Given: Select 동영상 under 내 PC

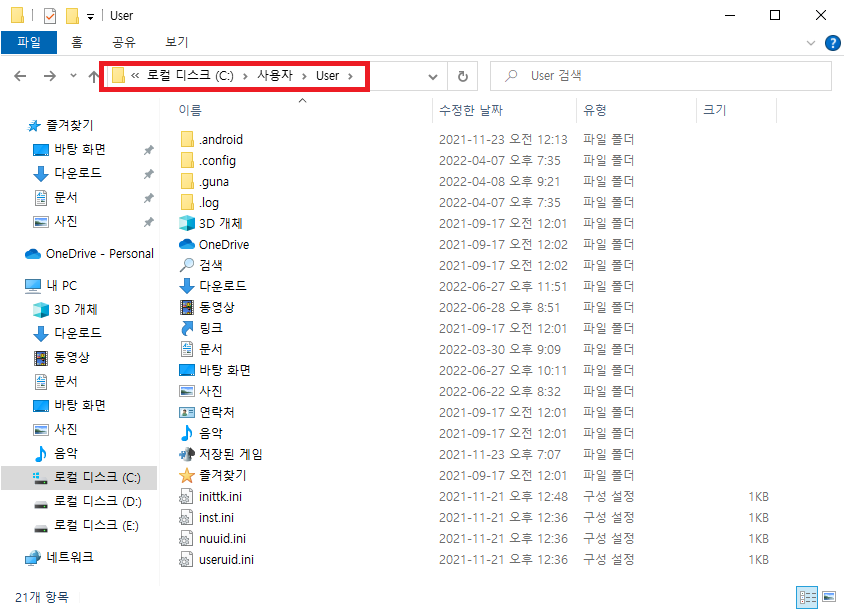Looking at the screenshot, I should [72, 357].
